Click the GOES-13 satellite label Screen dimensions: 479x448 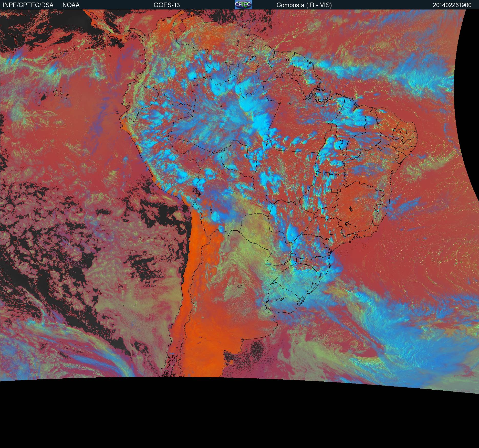[x=167, y=5]
